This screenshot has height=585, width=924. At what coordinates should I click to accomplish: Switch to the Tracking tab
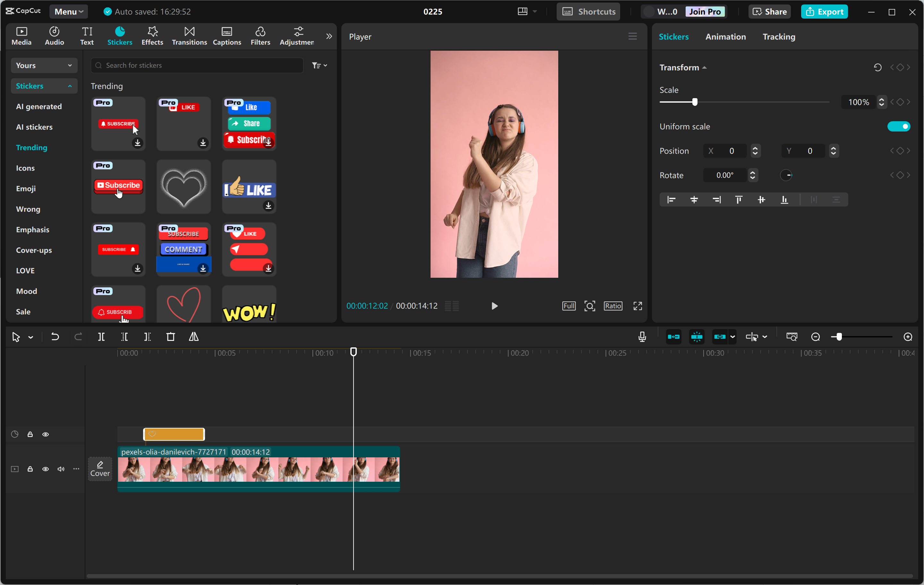tap(779, 37)
